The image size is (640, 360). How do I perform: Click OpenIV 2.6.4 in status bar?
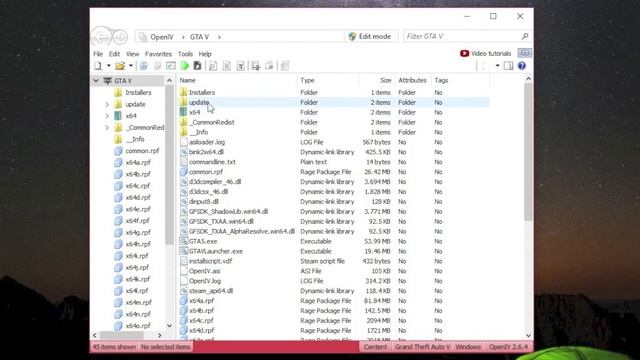508,347
